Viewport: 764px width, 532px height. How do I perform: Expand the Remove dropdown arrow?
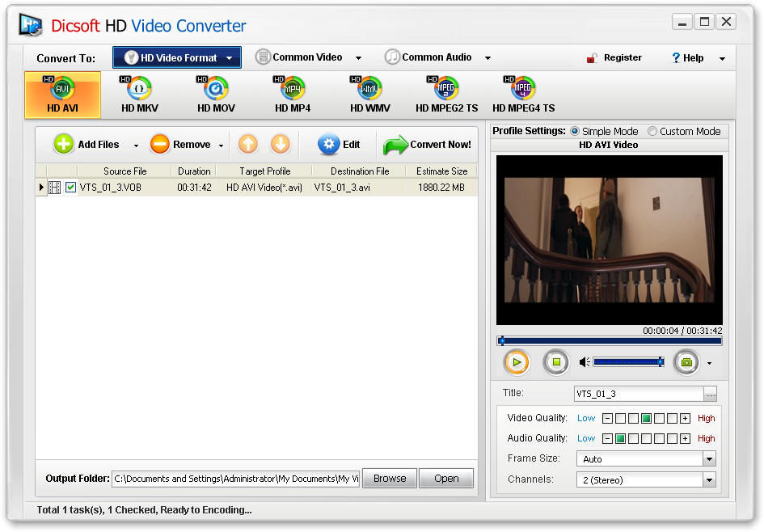[221, 146]
